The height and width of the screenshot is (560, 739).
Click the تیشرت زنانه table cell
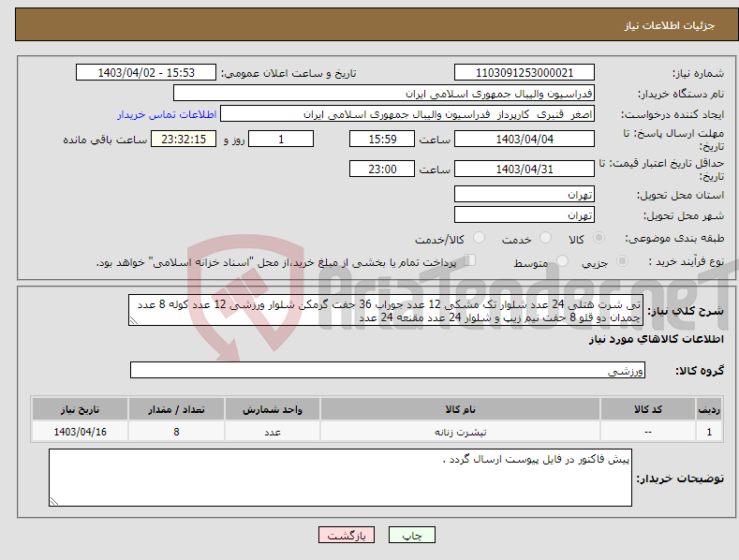(460, 432)
